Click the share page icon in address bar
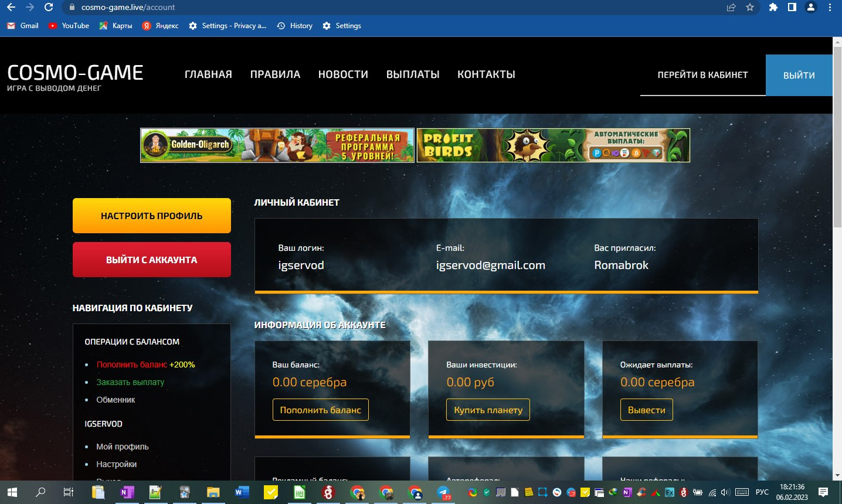The image size is (842, 504). coord(731,8)
